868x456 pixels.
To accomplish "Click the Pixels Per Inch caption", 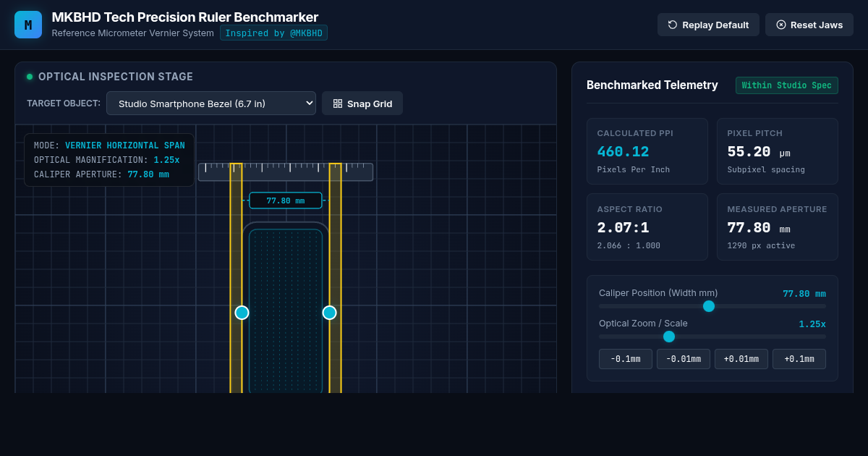I will tap(634, 169).
